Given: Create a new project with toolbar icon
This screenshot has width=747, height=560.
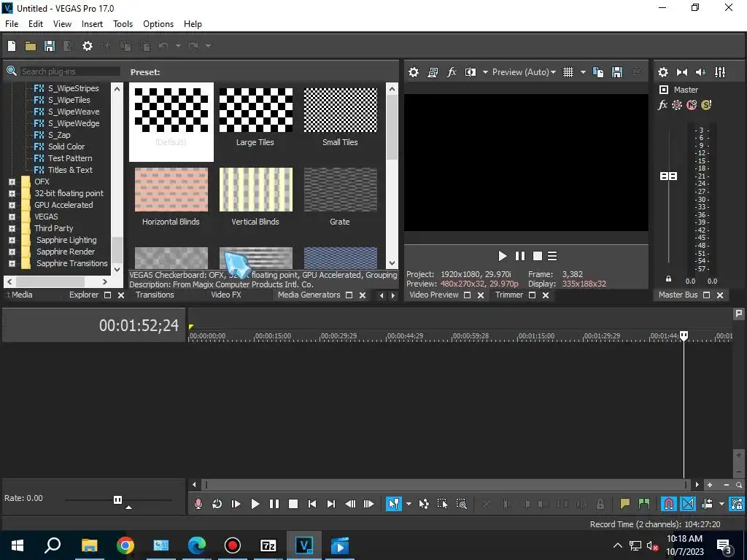Looking at the screenshot, I should pos(12,46).
